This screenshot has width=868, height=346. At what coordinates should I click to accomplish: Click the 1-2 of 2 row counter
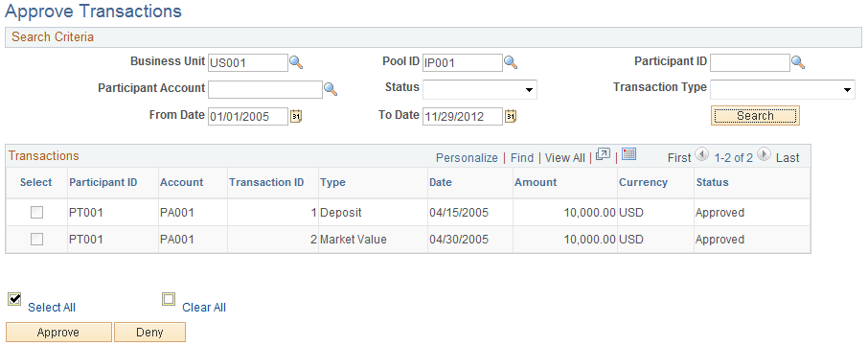click(x=733, y=158)
